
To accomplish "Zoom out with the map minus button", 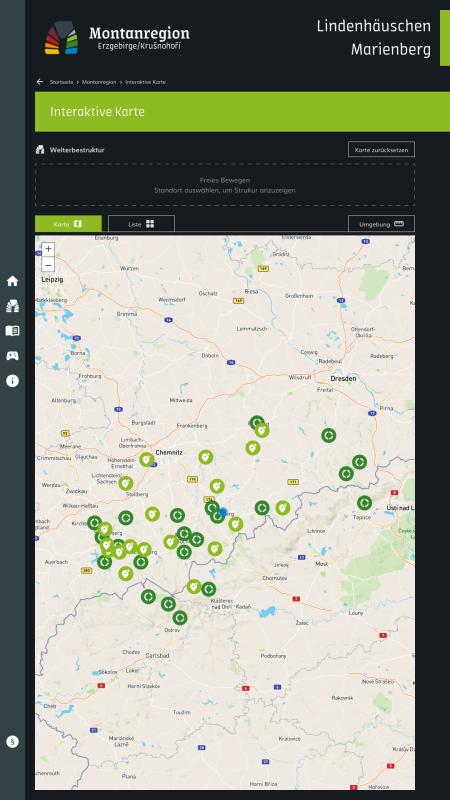I will click(x=48, y=265).
